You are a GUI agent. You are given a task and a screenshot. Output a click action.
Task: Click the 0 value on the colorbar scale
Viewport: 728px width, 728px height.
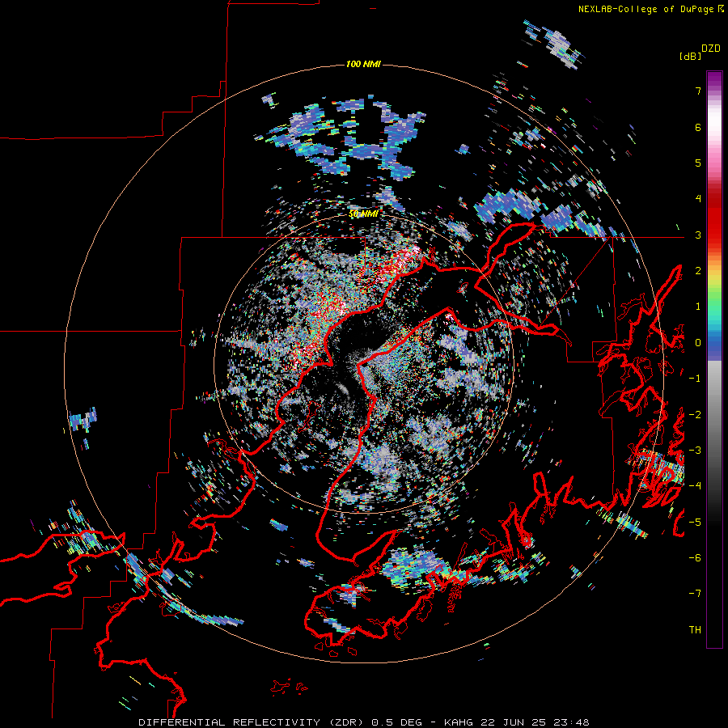(698, 343)
